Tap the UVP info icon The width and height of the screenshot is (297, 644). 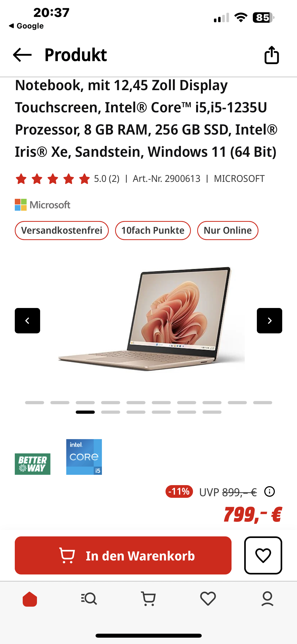[x=270, y=492]
